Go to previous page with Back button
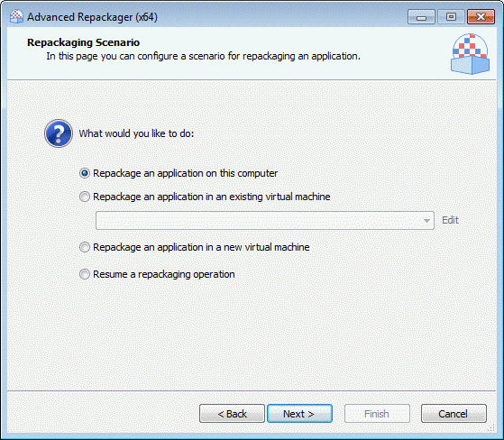Screen dimensions: 504x440 tap(232, 414)
